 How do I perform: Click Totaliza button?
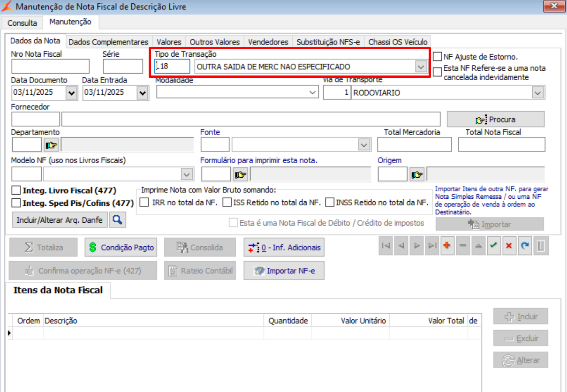[43, 247]
